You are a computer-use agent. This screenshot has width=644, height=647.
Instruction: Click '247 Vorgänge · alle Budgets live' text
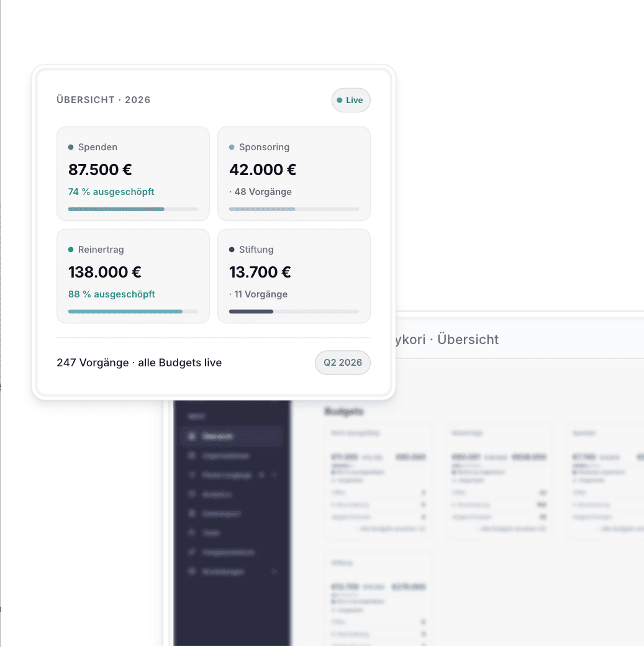pyautogui.click(x=139, y=363)
